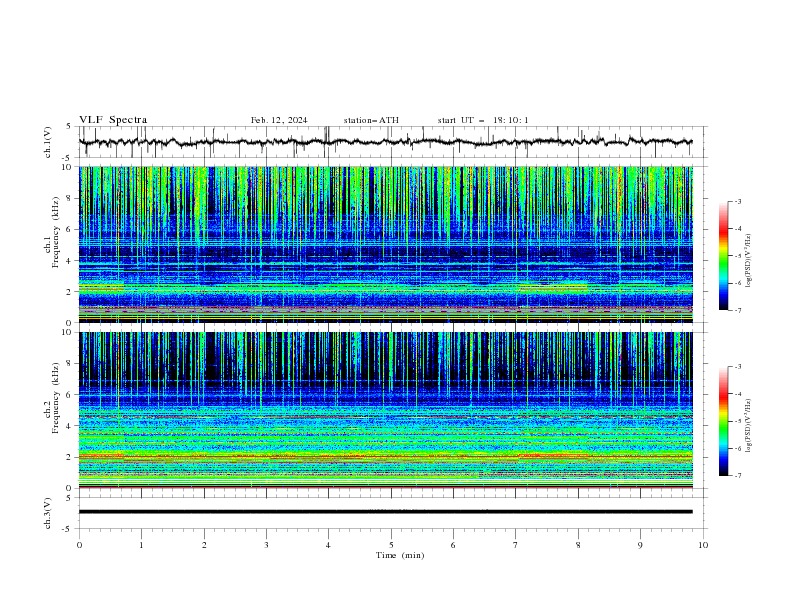Click the "ch.2 Frequency (kHz)" axis label
Screen dimensions: 792x612
[x=52, y=397]
